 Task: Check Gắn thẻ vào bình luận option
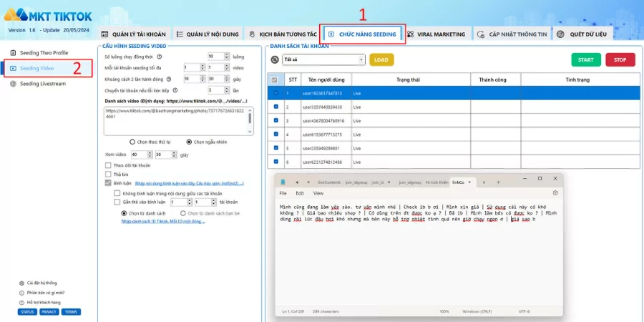tap(117, 202)
